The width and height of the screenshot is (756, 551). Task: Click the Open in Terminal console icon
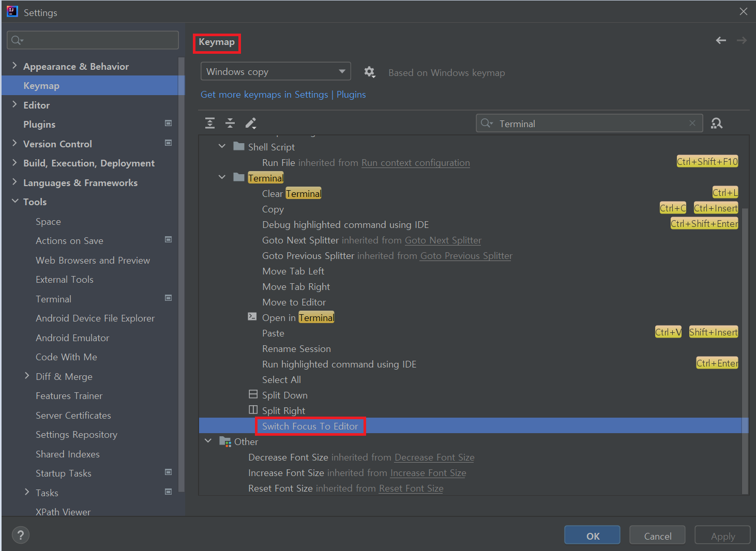[x=252, y=316]
